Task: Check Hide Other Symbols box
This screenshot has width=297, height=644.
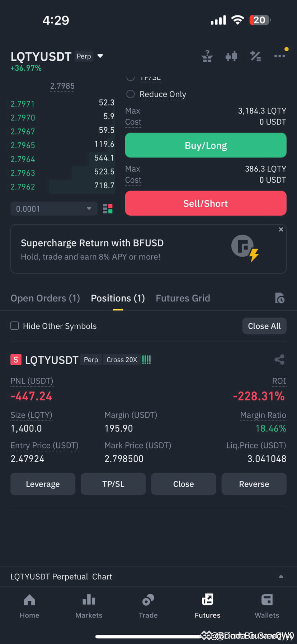Action: [x=15, y=326]
